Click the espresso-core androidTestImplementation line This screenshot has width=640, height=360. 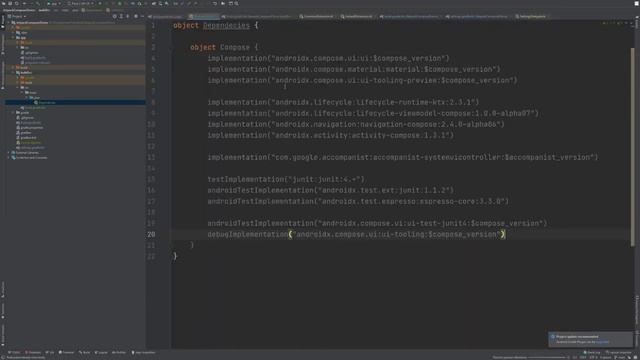pos(358,201)
